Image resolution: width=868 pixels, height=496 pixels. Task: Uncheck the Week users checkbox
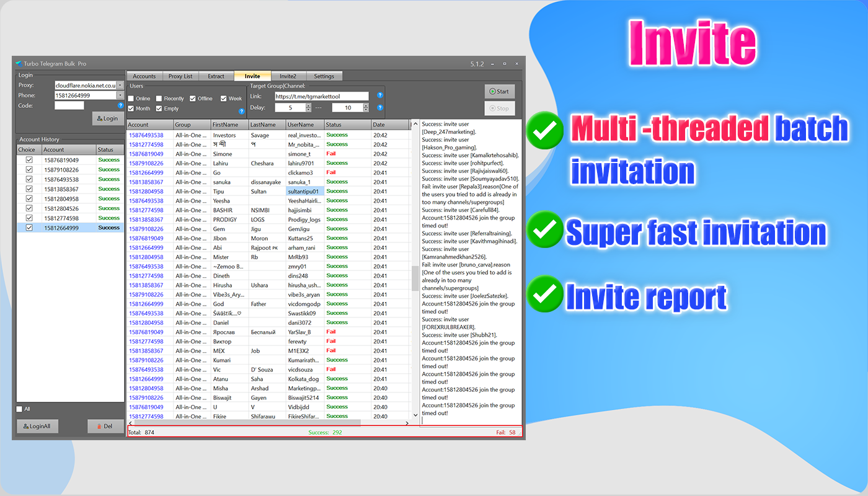click(x=223, y=99)
